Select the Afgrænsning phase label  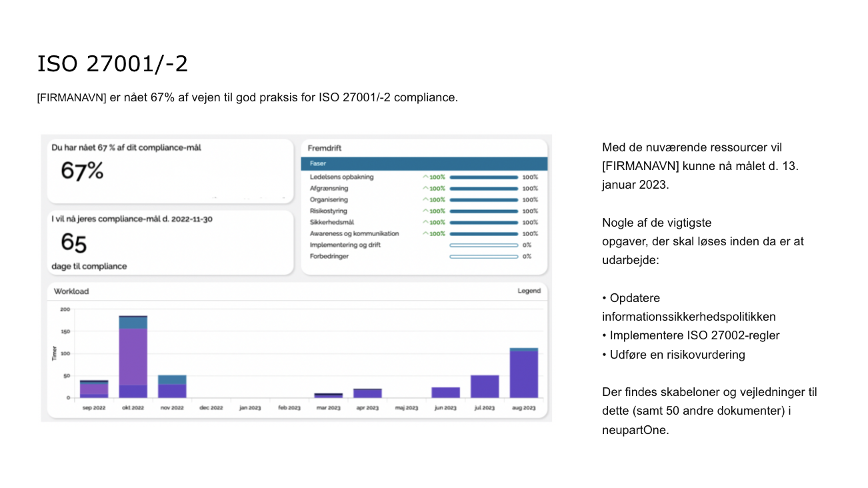click(329, 189)
